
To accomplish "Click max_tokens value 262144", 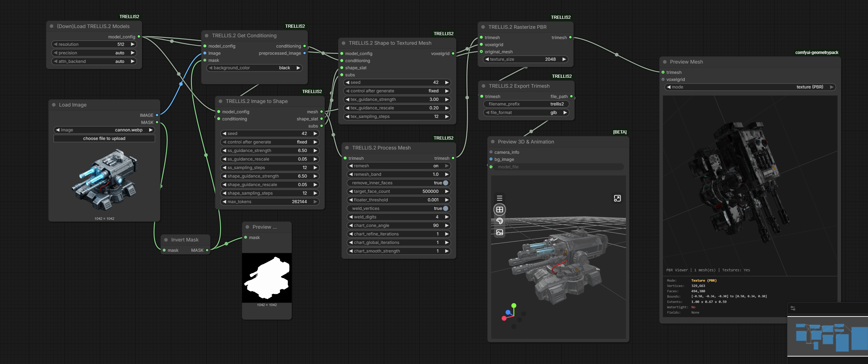I will pos(299,202).
